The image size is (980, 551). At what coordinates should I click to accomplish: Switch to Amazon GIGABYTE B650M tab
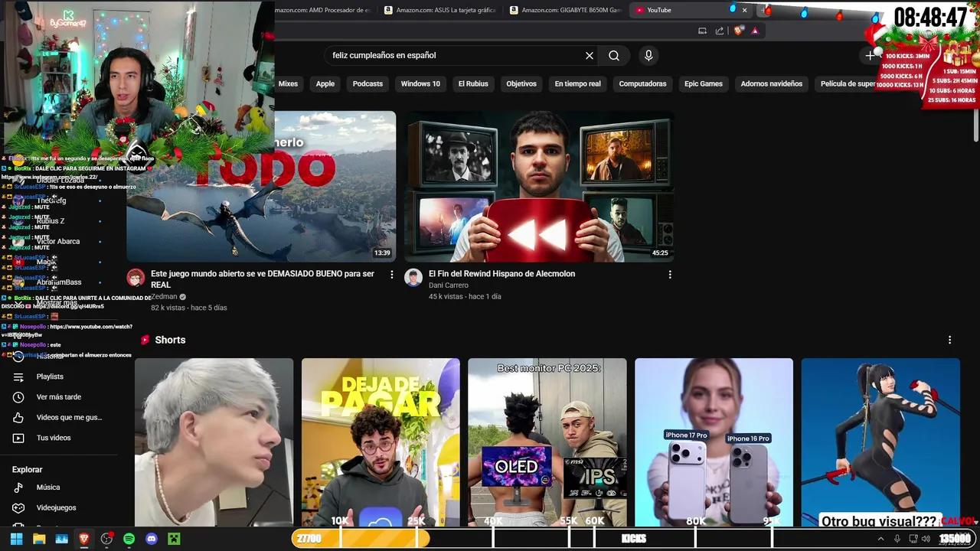566,10
